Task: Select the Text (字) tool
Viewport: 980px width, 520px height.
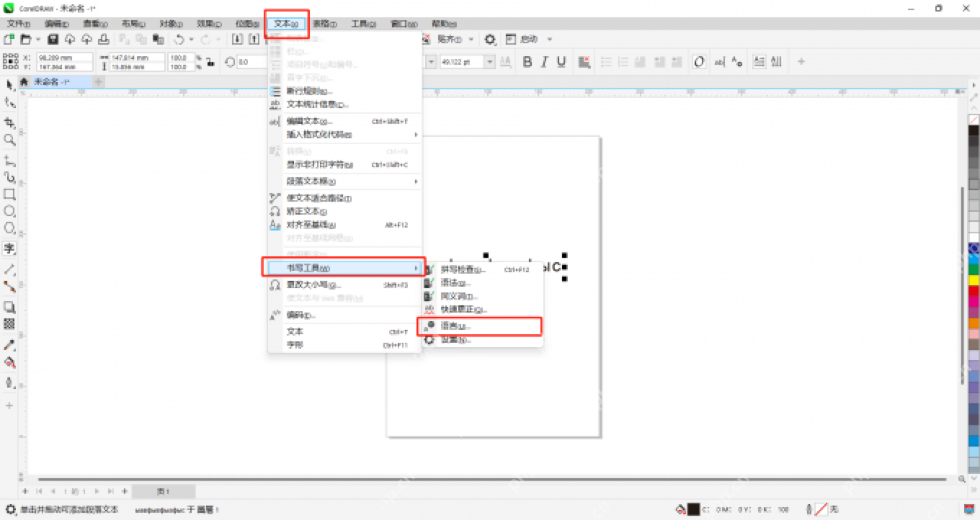Action: tap(9, 248)
